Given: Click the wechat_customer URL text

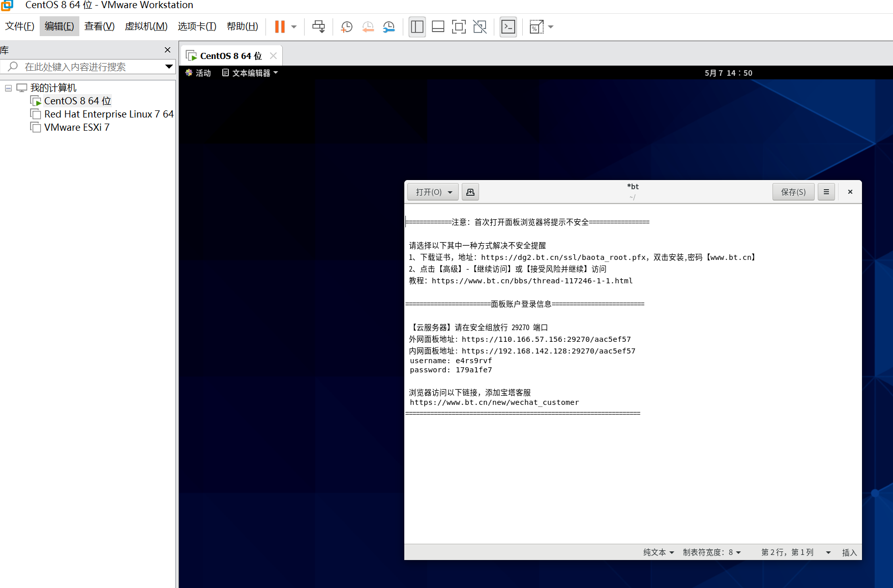Looking at the screenshot, I should coord(494,402).
